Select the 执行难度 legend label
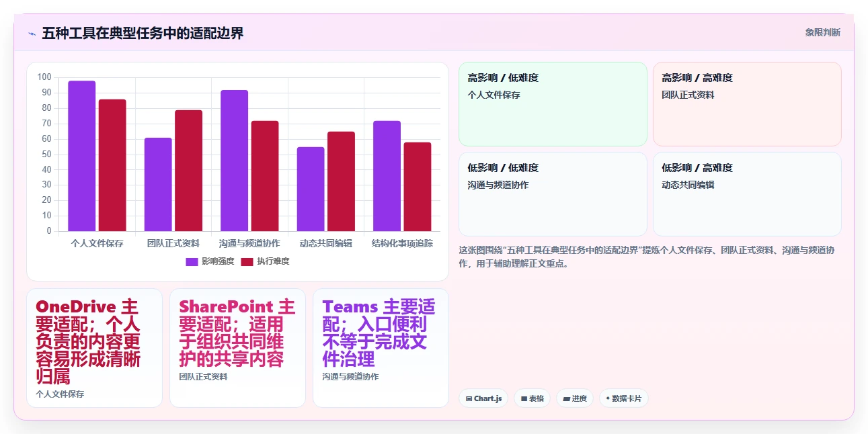 tap(273, 261)
